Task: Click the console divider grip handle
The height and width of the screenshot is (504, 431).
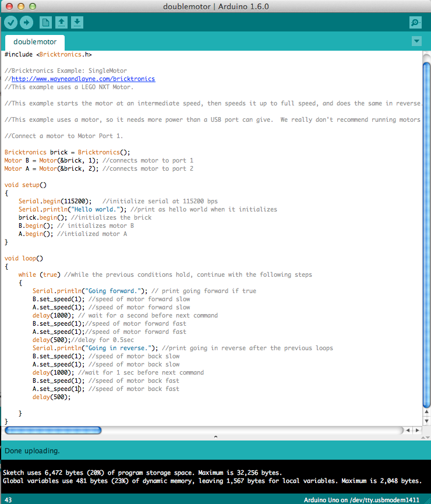Action: [x=216, y=437]
